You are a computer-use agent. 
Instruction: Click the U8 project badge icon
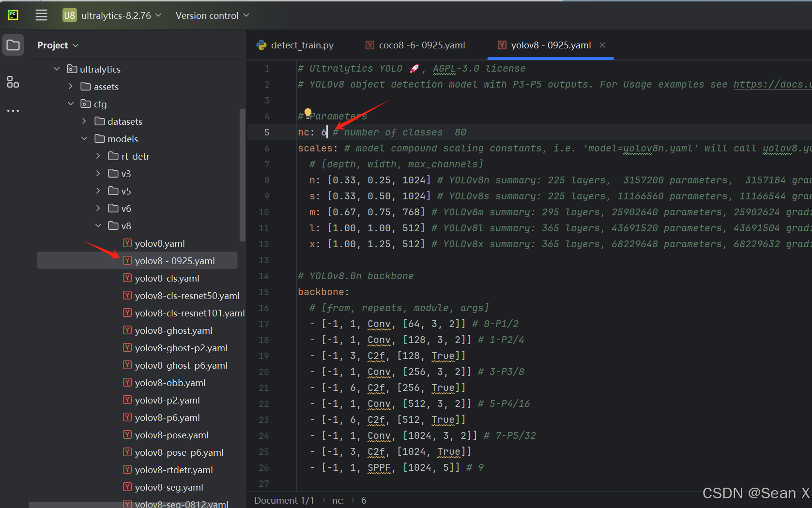click(70, 15)
